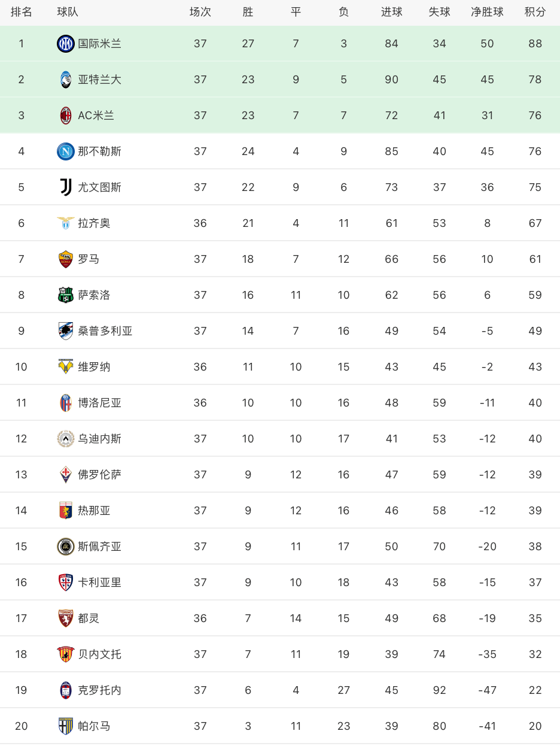Open the 维罗纳 team name link

coord(94,367)
